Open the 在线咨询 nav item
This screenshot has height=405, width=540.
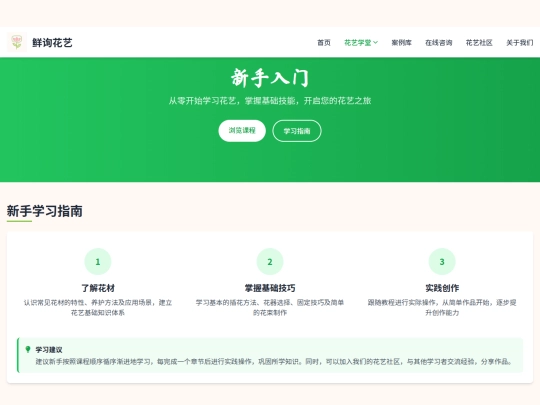[x=439, y=43]
